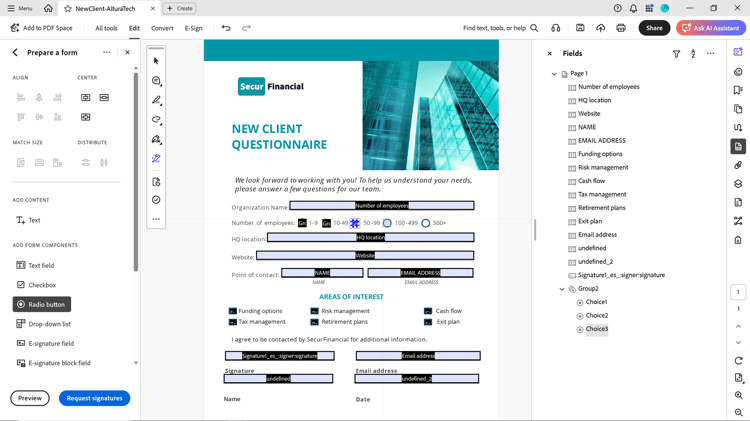Check the Funding options checkbox
750x421 pixels.
(232, 311)
